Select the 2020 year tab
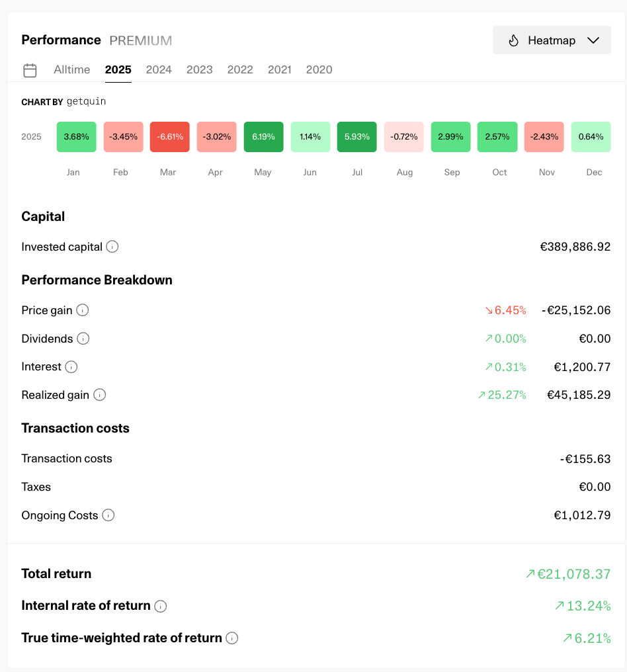Screen dimensions: 627x672 pos(319,70)
